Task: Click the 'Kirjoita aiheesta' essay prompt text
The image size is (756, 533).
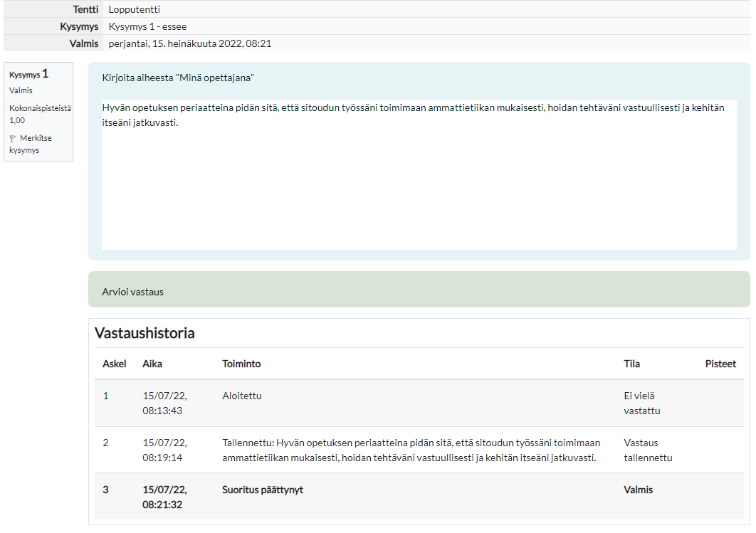Action: pyautogui.click(x=178, y=78)
